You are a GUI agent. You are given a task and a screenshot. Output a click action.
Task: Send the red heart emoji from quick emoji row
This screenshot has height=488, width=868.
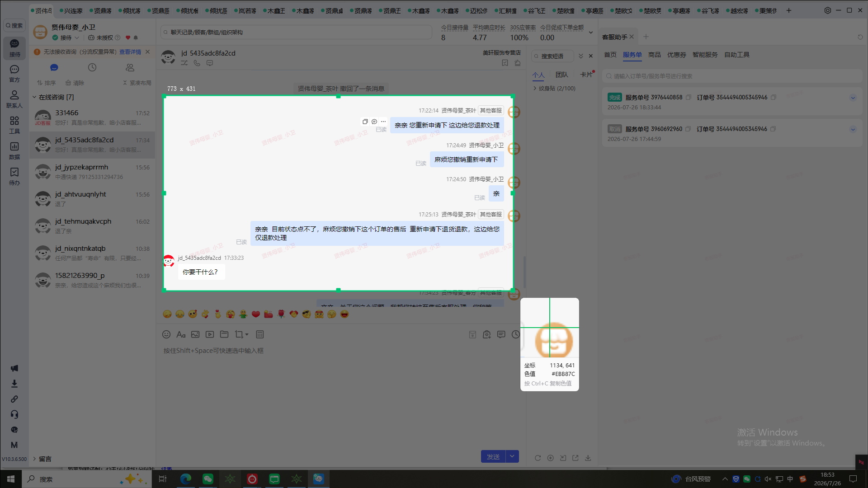pyautogui.click(x=256, y=314)
